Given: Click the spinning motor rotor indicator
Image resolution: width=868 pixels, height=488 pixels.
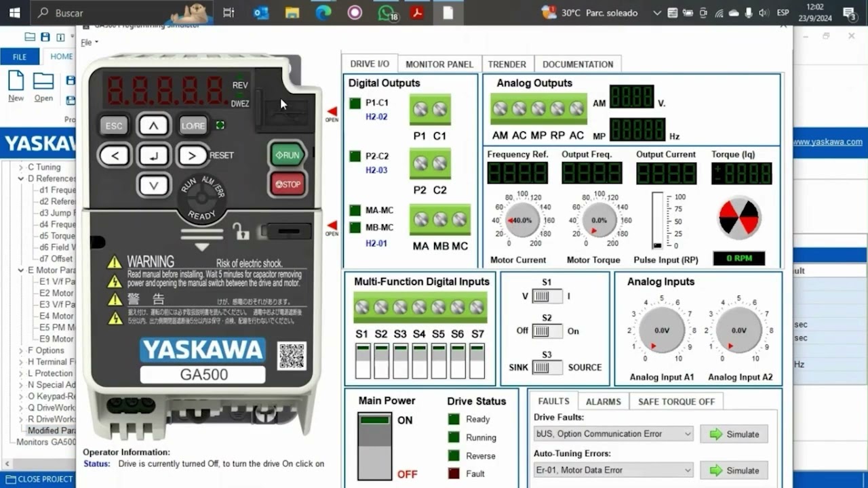Looking at the screenshot, I should click(x=739, y=218).
